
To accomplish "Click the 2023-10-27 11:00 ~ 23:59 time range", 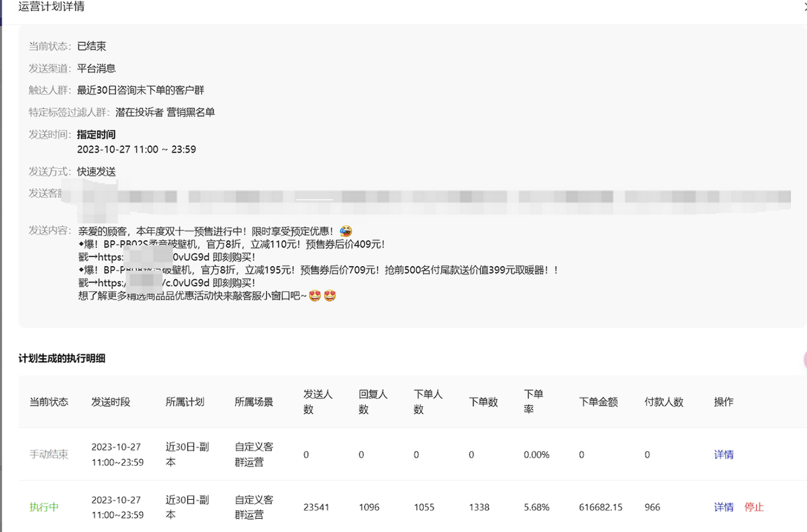I will pyautogui.click(x=136, y=149).
